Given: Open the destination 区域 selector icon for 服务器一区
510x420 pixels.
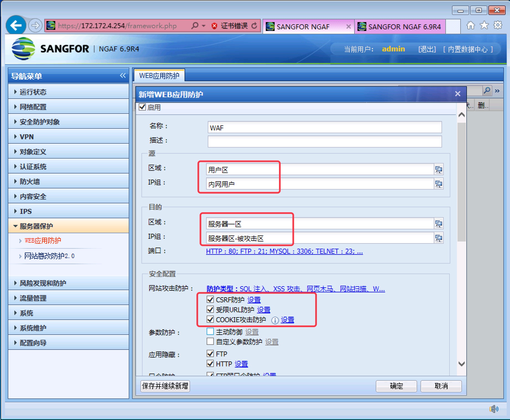Looking at the screenshot, I should (x=438, y=224).
